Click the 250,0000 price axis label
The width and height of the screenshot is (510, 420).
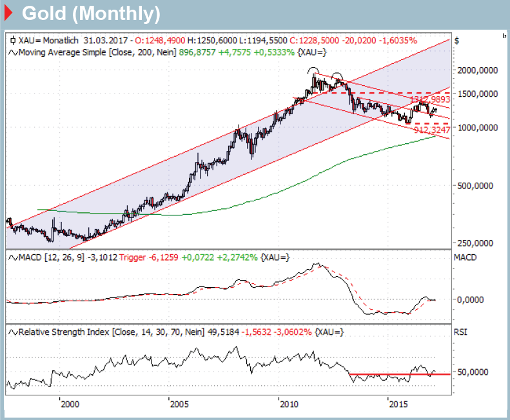pos(475,243)
